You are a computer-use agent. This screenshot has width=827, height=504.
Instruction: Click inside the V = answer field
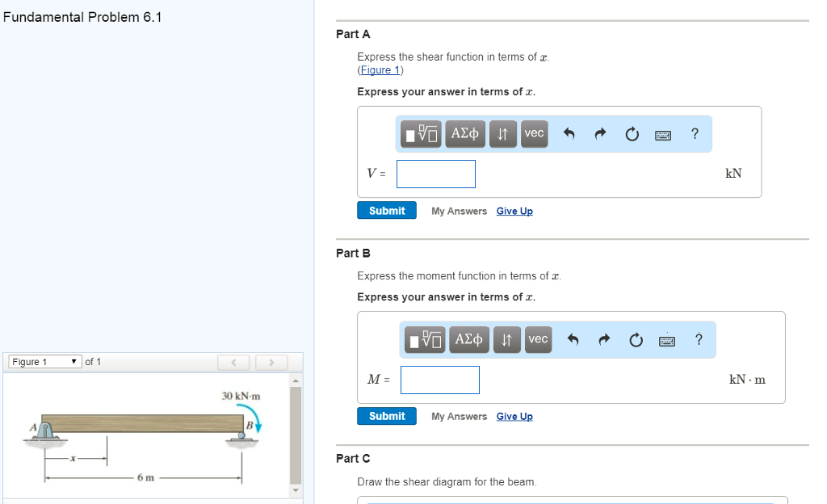[435, 174]
